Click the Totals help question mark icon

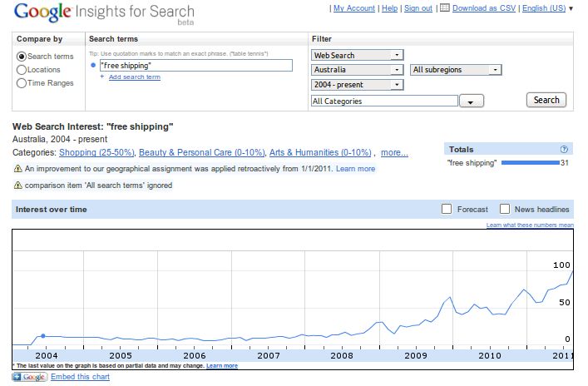tap(564, 149)
